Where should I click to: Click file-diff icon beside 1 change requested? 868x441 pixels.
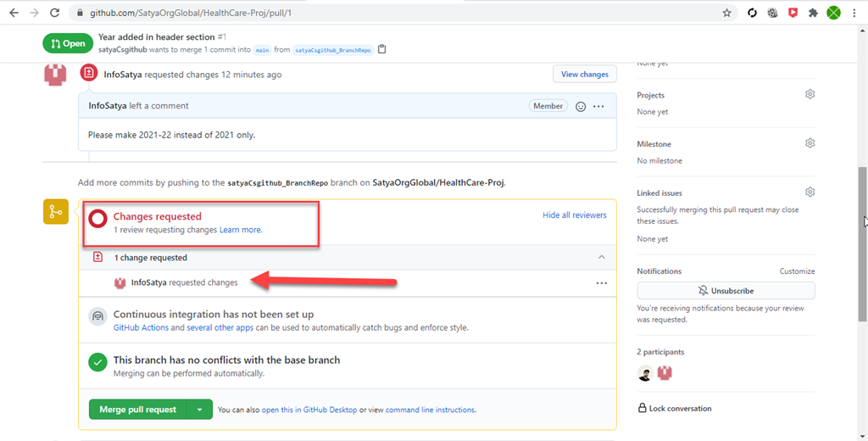pos(98,257)
